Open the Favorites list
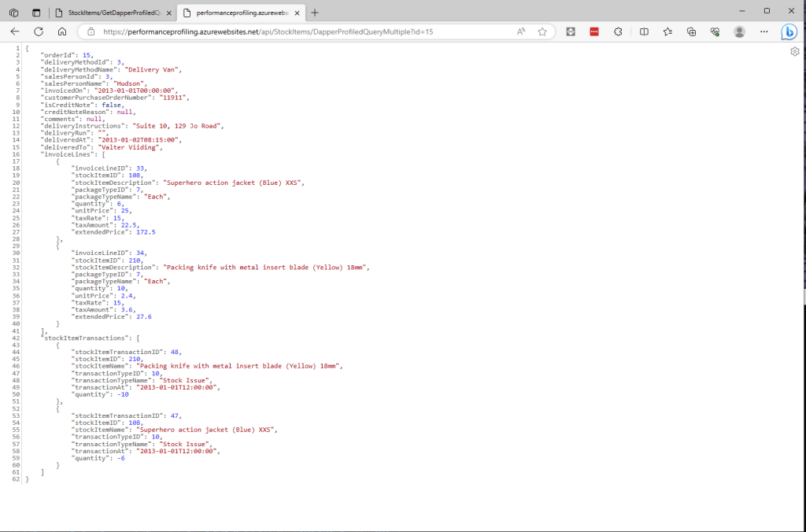Screen dimensions: 806x532 [667, 31]
